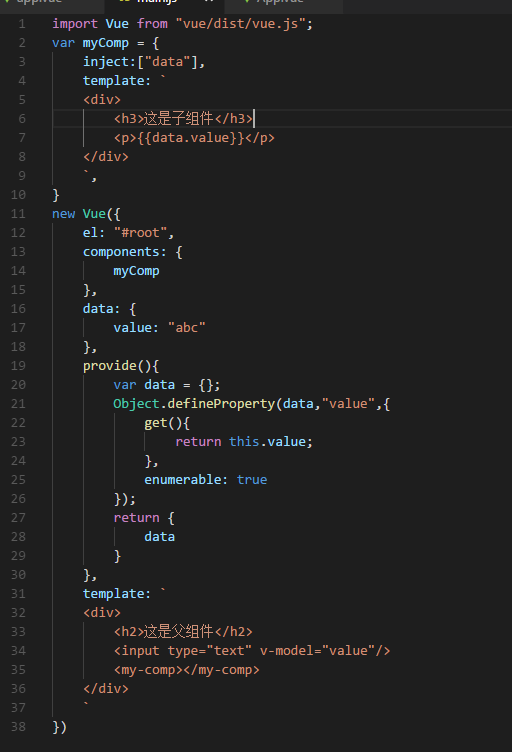Click line number 2 in the gutter
The image size is (512, 752).
click(x=22, y=43)
